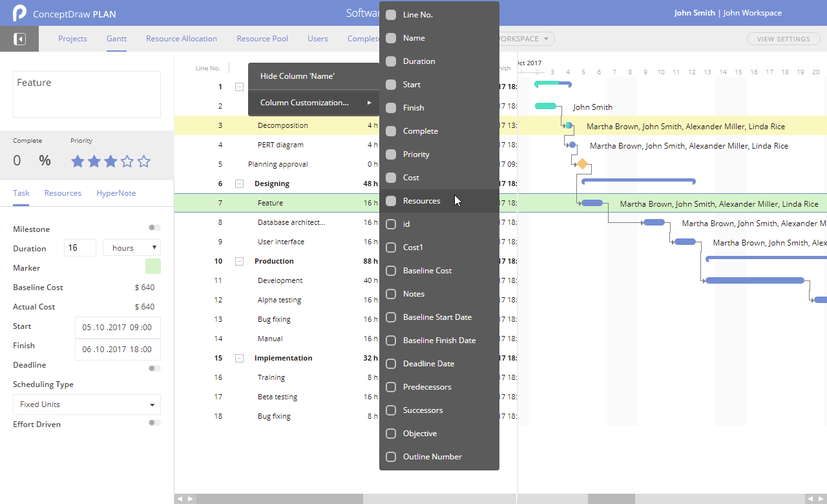
Task: Click the Planning approval milestone diamond in the Gantt chart
Action: point(582,164)
